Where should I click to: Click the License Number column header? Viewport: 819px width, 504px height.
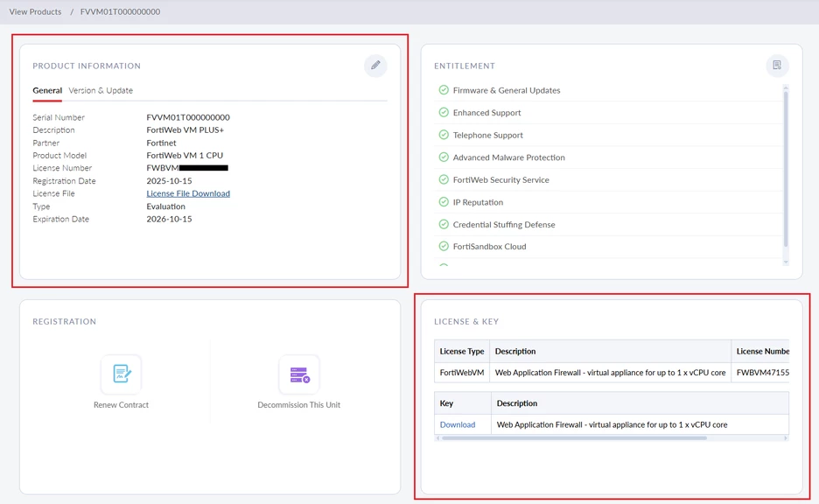(760, 352)
